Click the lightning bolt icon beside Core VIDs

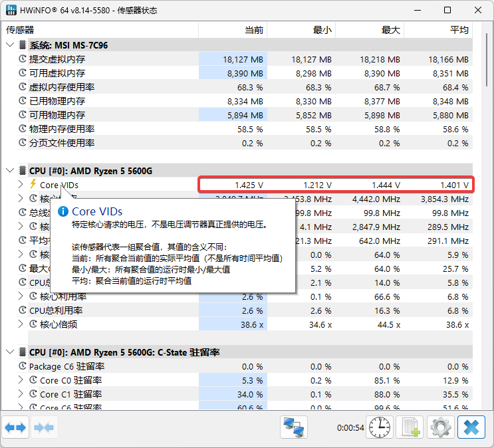pyautogui.click(x=33, y=184)
